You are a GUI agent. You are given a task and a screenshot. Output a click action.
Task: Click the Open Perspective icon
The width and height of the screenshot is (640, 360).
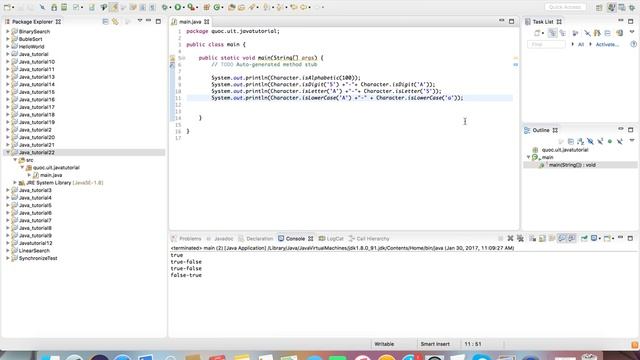(x=599, y=7)
